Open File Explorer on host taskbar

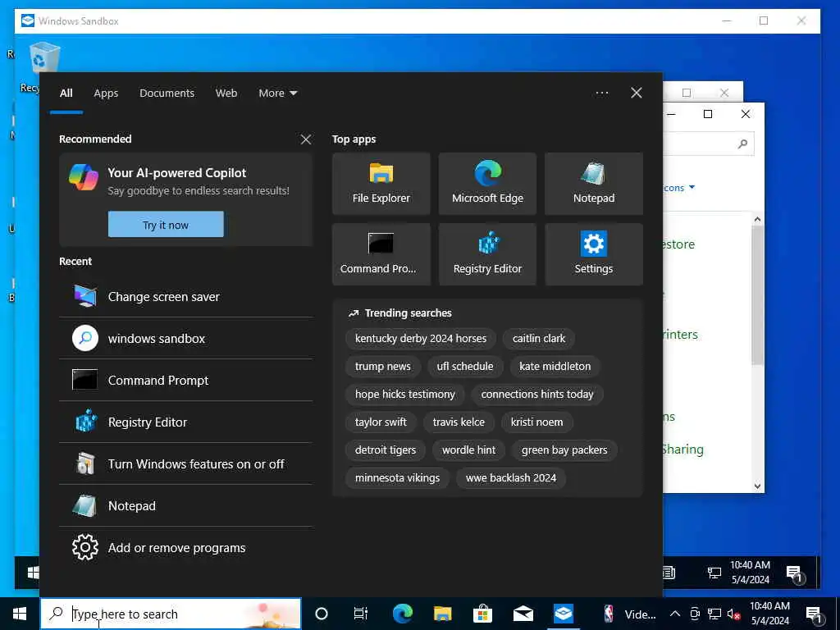(442, 614)
